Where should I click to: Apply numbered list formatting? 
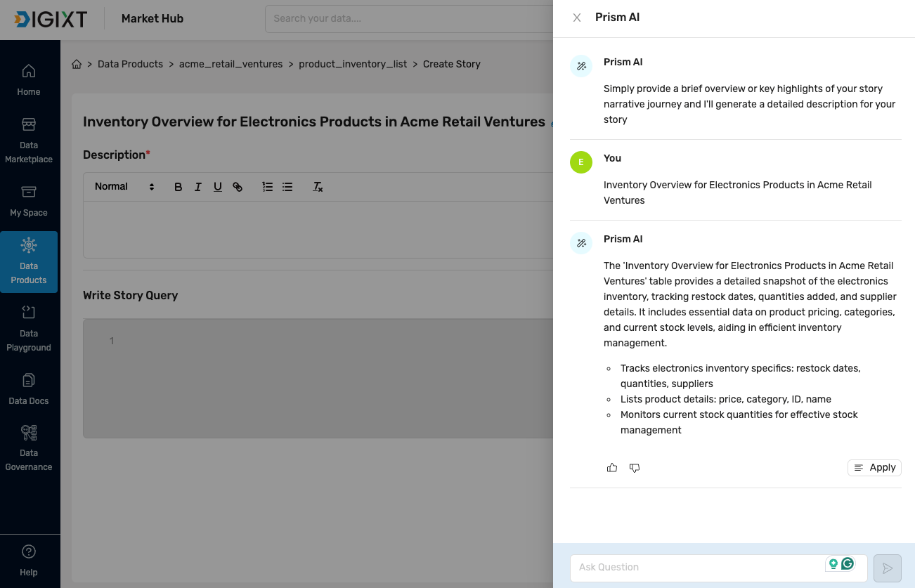coord(268,187)
